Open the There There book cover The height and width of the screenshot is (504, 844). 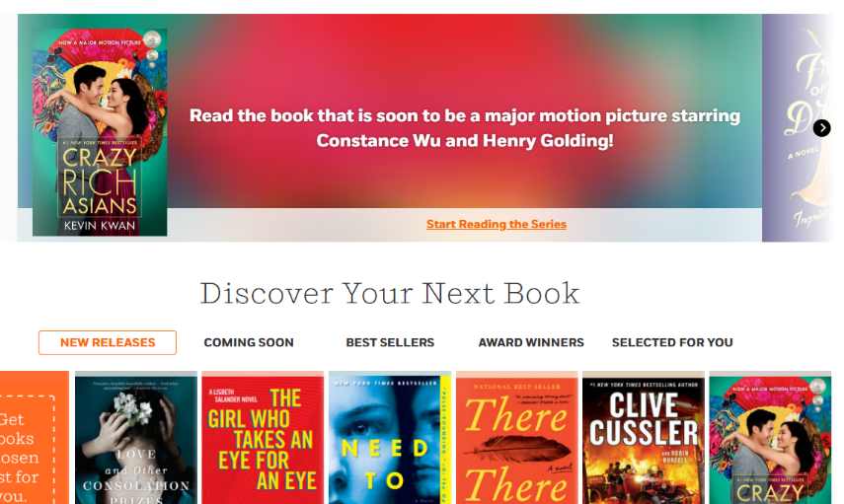pyautogui.click(x=516, y=437)
